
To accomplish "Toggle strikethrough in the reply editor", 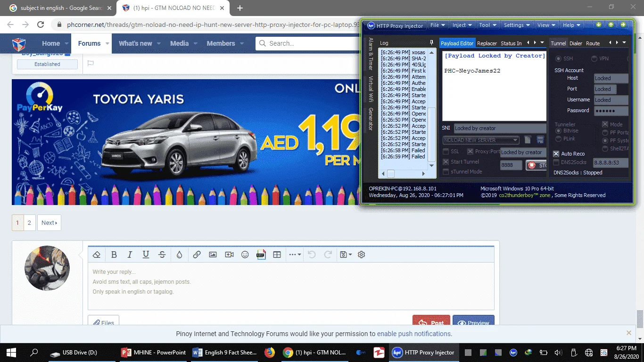I will click(162, 255).
